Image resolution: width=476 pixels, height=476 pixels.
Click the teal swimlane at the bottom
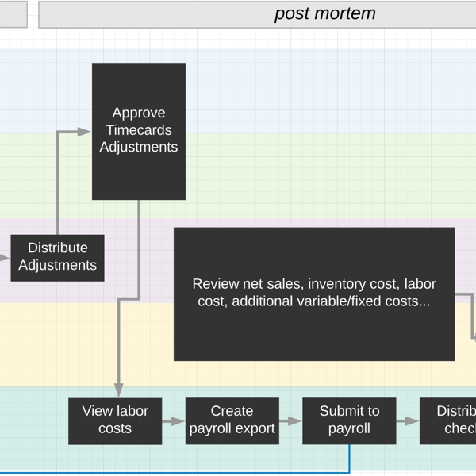32,428
